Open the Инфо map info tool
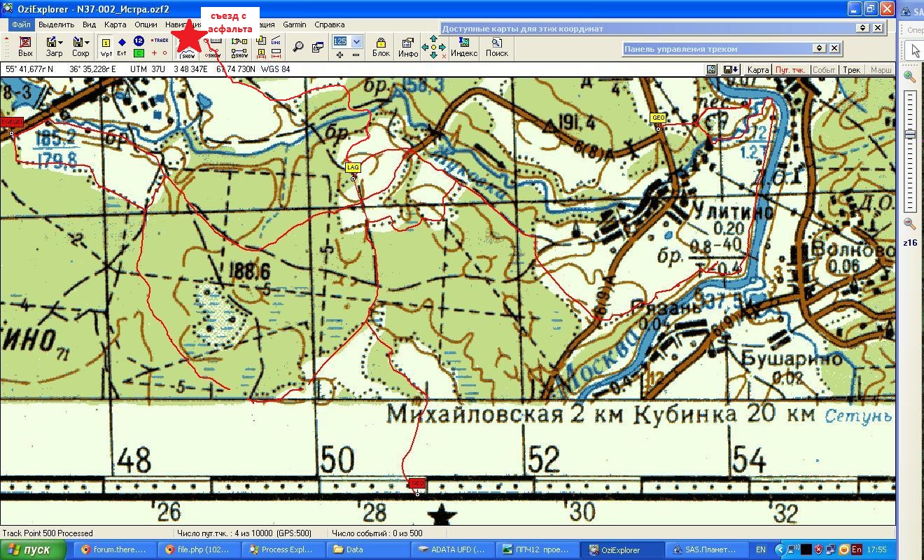The width and height of the screenshot is (924, 560). (x=408, y=46)
